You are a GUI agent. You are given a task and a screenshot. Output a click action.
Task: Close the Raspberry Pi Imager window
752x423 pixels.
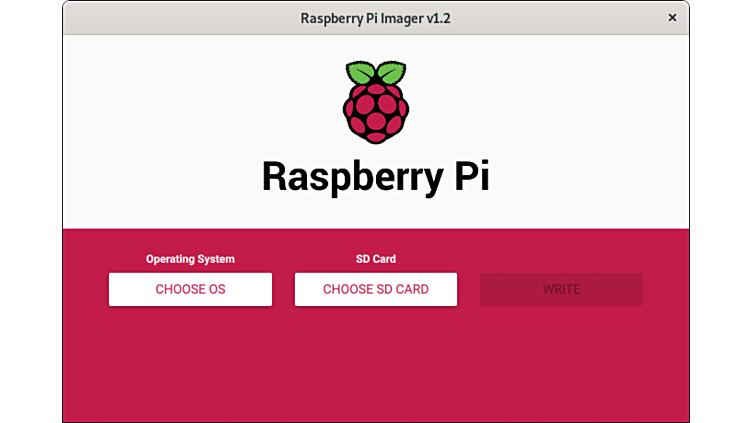pos(673,18)
